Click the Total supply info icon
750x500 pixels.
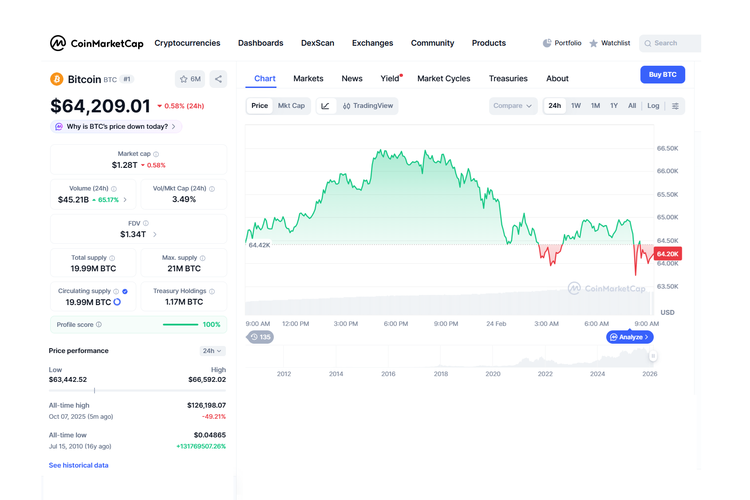click(112, 258)
